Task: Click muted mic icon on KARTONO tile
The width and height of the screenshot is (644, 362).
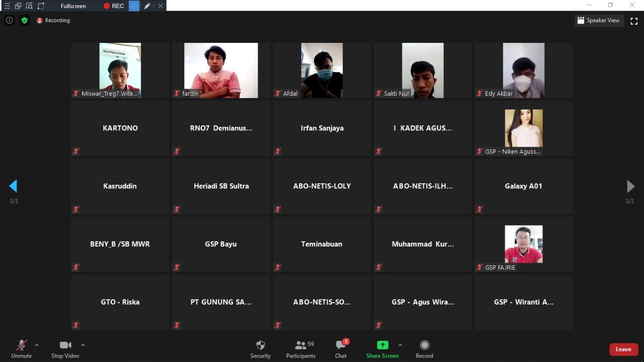Action: tap(76, 151)
